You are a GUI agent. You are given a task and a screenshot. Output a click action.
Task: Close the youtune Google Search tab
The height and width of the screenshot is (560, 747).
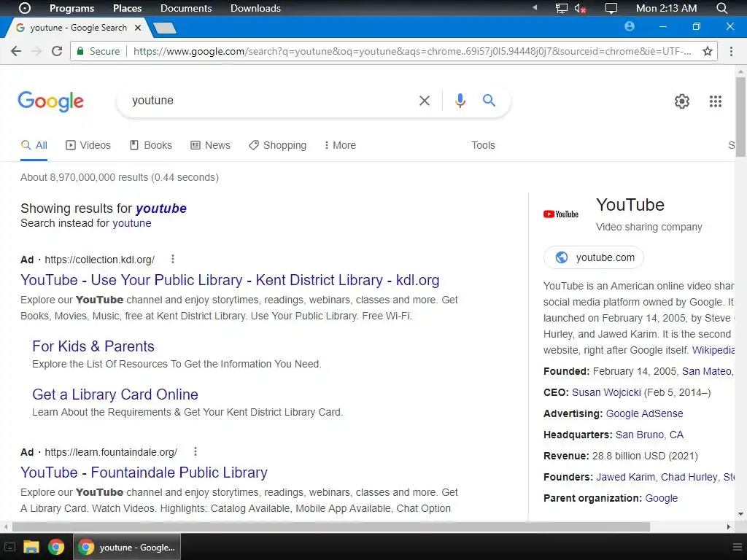(138, 28)
